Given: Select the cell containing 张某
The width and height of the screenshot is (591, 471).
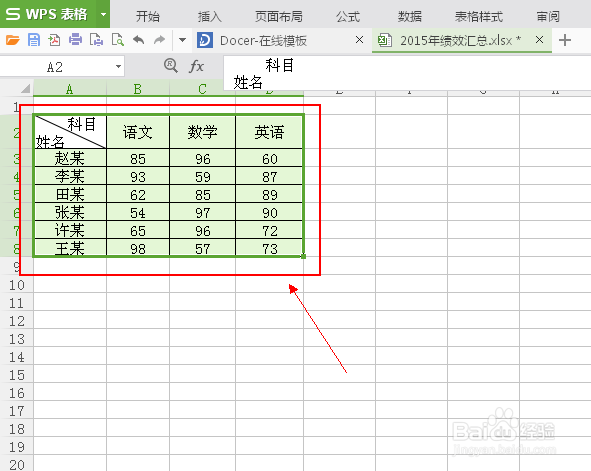Looking at the screenshot, I should tap(70, 212).
